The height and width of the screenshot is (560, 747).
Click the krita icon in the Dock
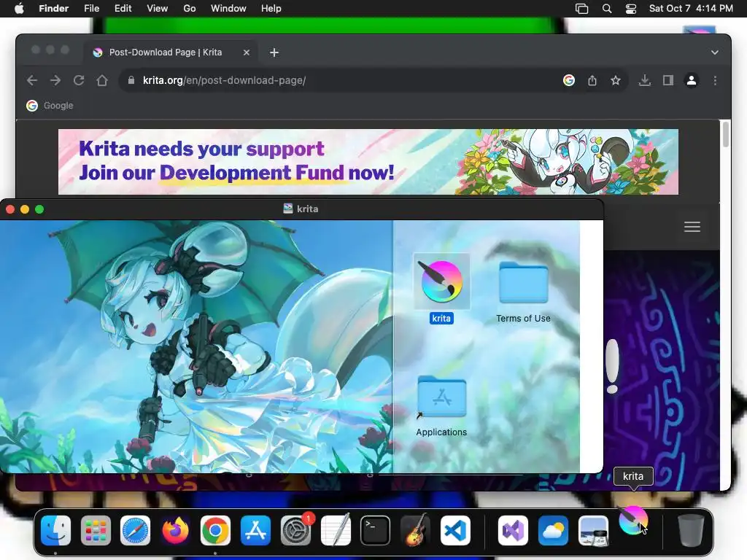[633, 521]
